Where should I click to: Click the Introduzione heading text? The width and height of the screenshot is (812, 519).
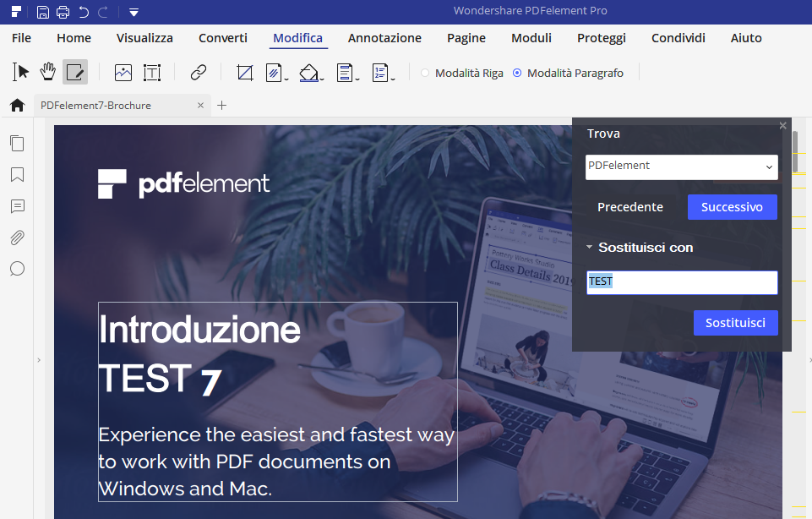click(199, 330)
